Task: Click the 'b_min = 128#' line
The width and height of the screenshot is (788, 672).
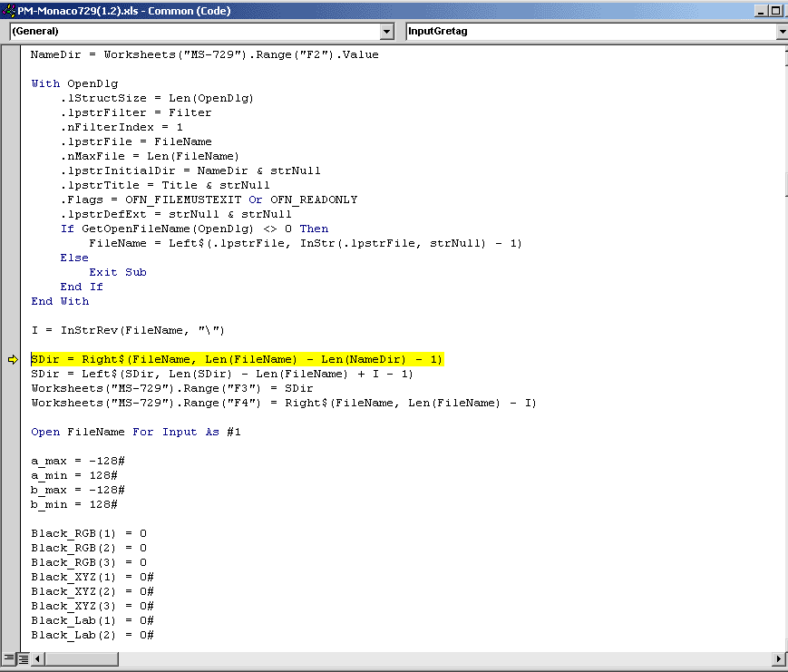Action: pyautogui.click(x=74, y=504)
